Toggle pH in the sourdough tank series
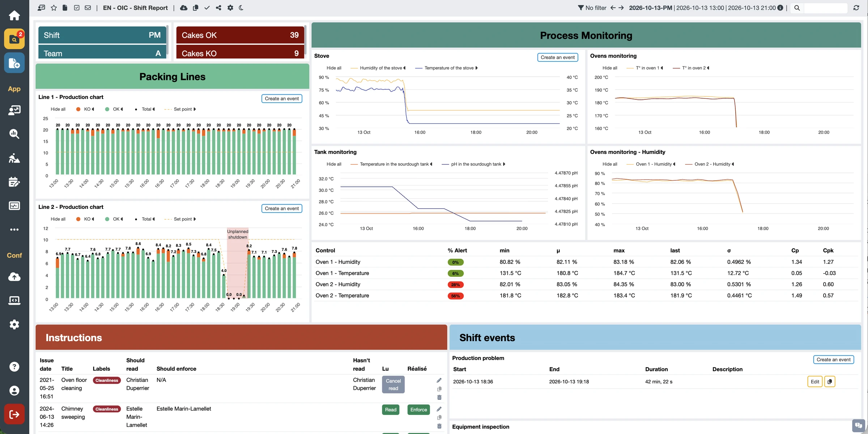 [x=473, y=164]
